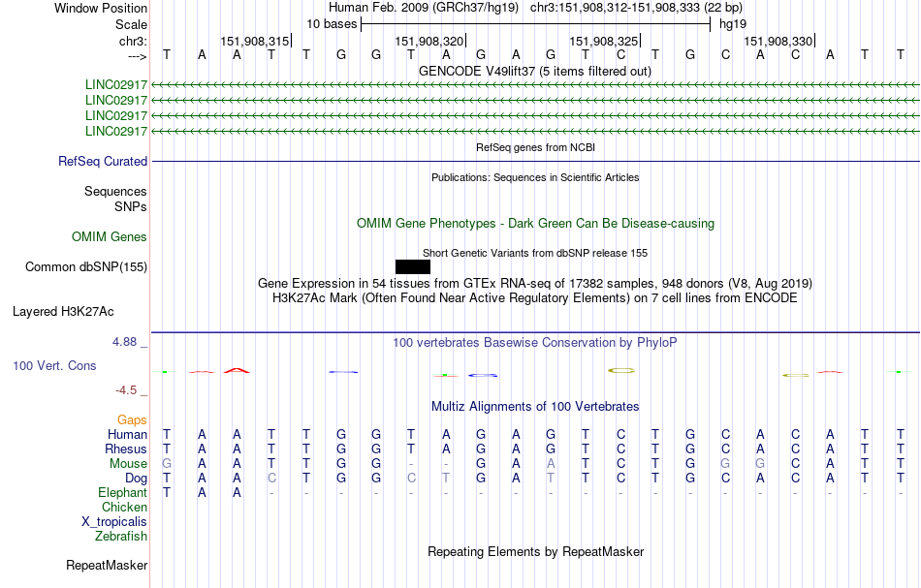Click the 4.88 PhyloP upper scale value
Image resolution: width=921 pixels, height=588 pixels.
(x=125, y=342)
